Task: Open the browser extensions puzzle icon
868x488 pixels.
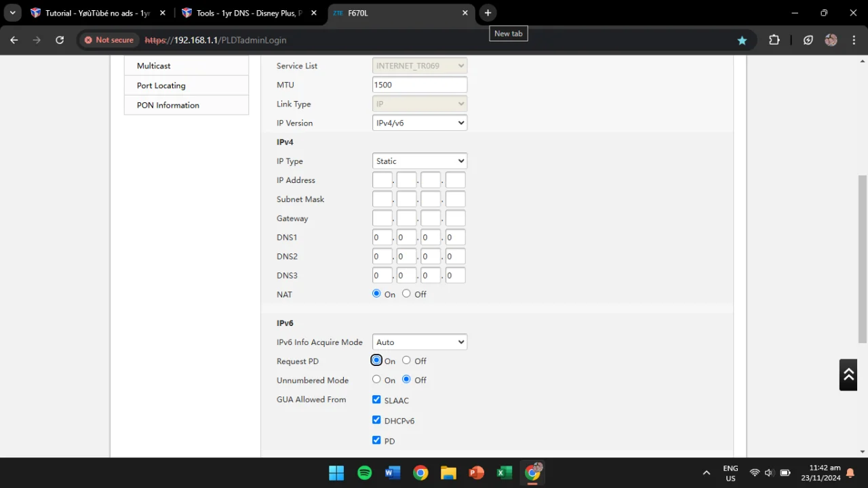Action: pyautogui.click(x=774, y=40)
